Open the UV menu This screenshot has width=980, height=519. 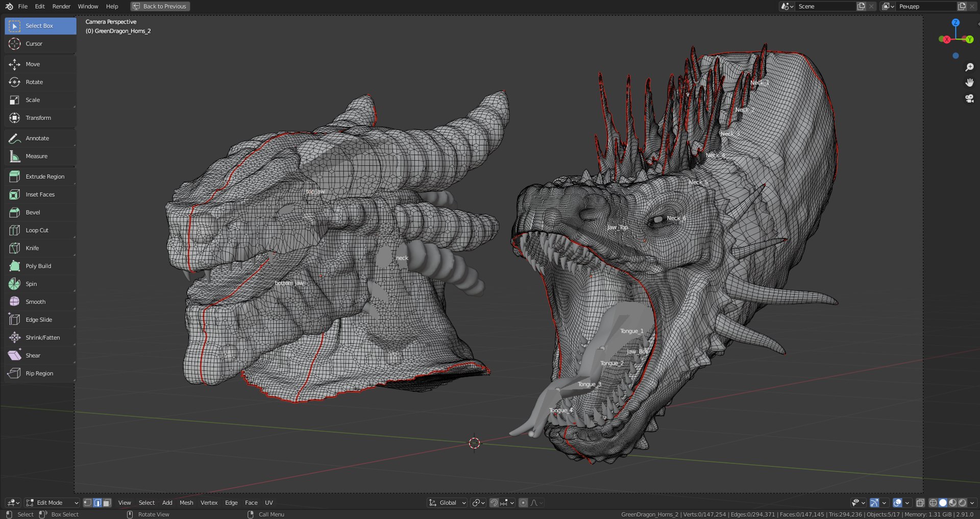269,503
